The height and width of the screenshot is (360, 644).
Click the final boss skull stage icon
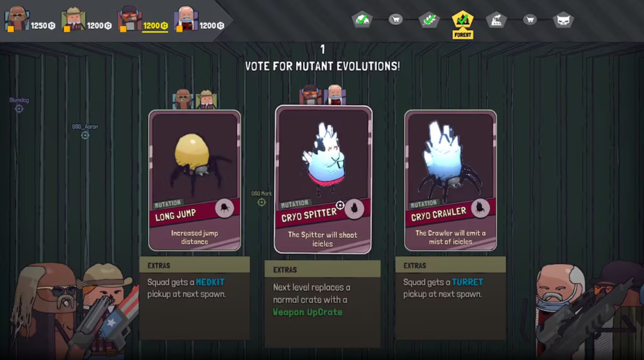pyautogui.click(x=563, y=20)
